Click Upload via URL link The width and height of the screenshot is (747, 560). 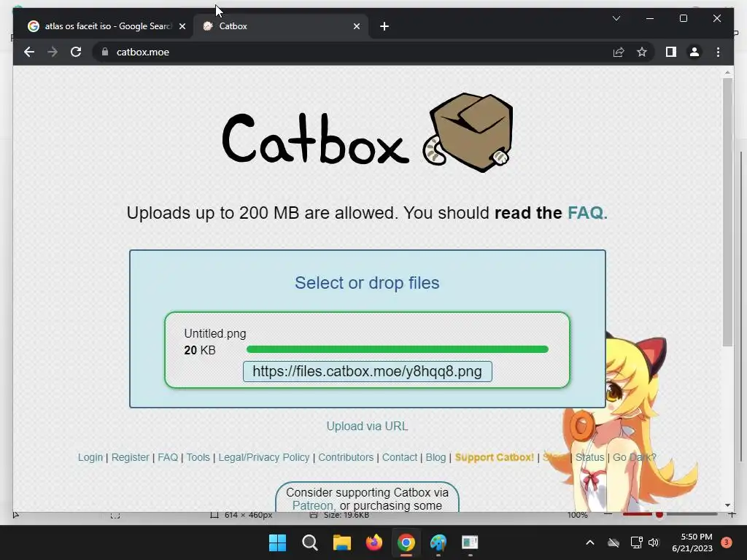click(368, 426)
